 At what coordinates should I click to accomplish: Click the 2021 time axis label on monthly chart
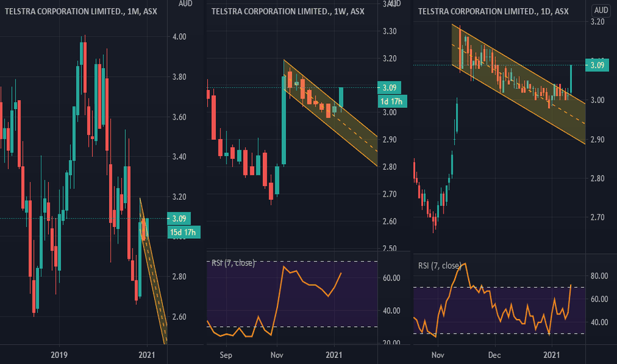147,355
